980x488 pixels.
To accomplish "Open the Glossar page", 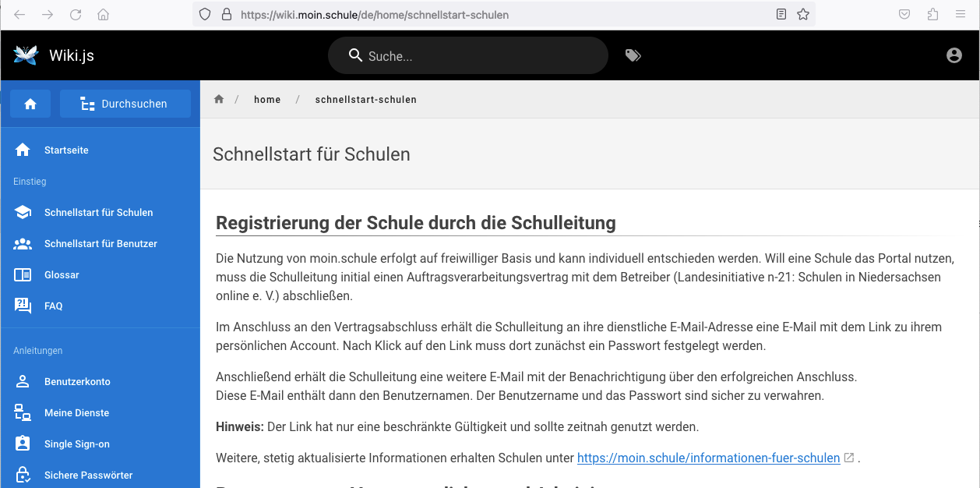I will click(62, 274).
